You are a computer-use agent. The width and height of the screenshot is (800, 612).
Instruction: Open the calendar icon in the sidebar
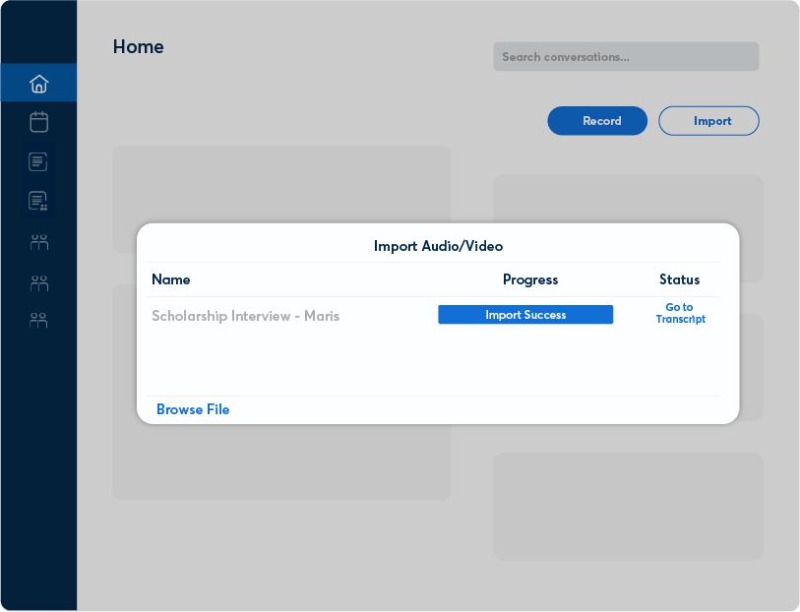39,122
